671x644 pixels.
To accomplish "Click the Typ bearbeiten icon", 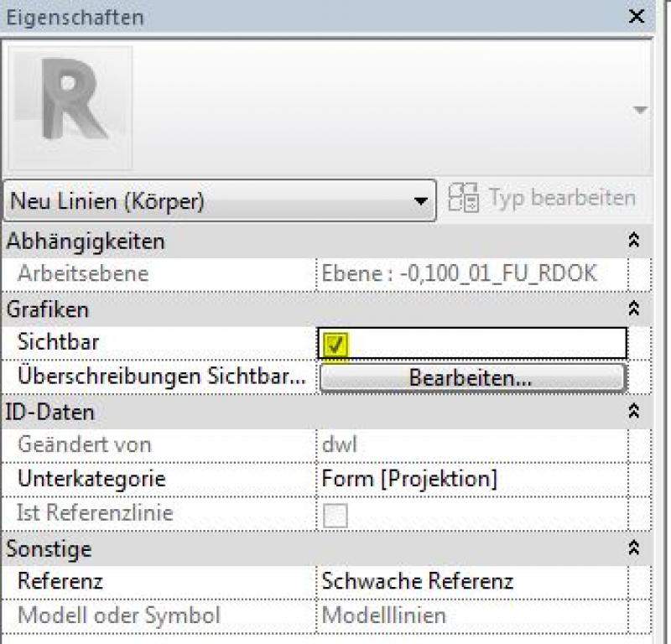I will [x=463, y=198].
